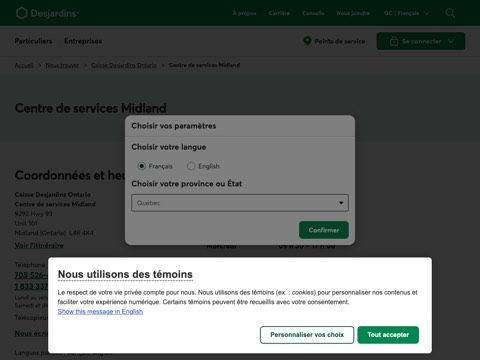Click the Choisir vos paramètres dialog title

(x=174, y=126)
